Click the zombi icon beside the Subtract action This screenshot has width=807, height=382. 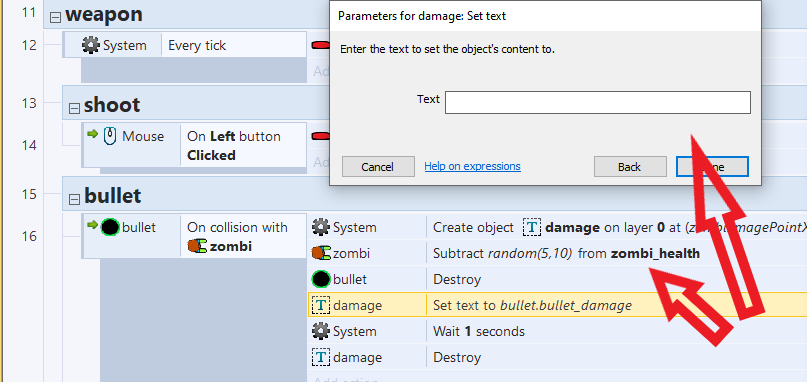click(x=322, y=253)
